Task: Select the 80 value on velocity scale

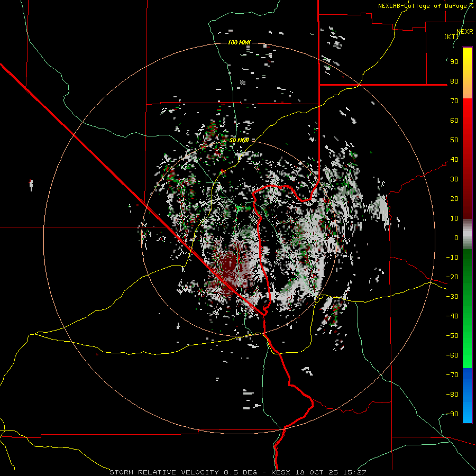Action: point(454,81)
